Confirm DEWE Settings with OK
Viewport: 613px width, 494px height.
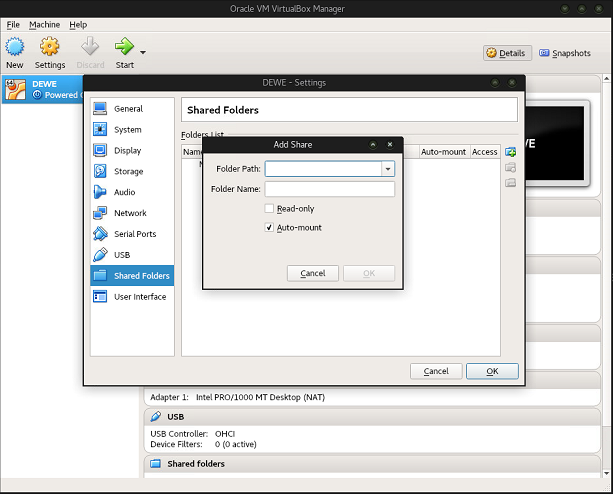(x=492, y=371)
